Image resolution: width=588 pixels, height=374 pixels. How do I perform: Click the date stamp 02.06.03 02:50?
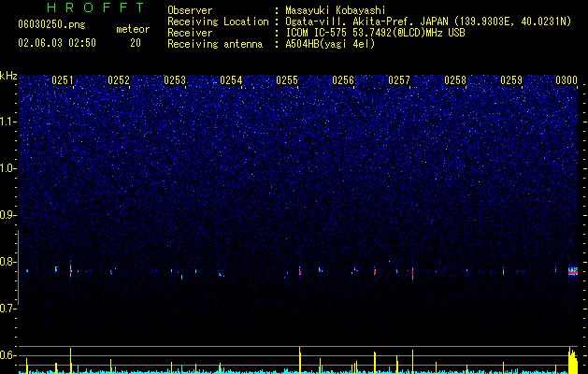57,43
